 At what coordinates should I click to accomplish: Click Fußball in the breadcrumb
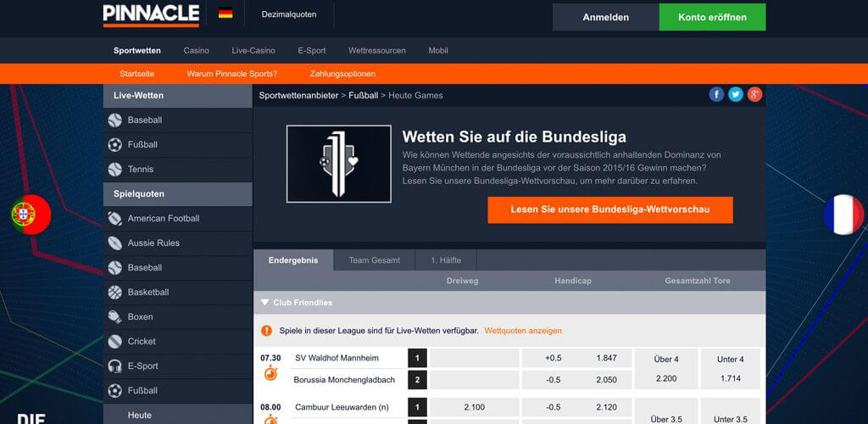click(363, 95)
